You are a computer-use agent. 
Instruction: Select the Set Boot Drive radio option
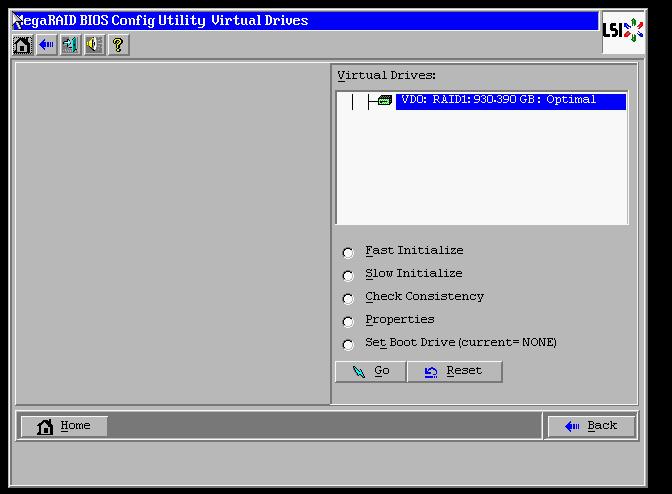(348, 345)
